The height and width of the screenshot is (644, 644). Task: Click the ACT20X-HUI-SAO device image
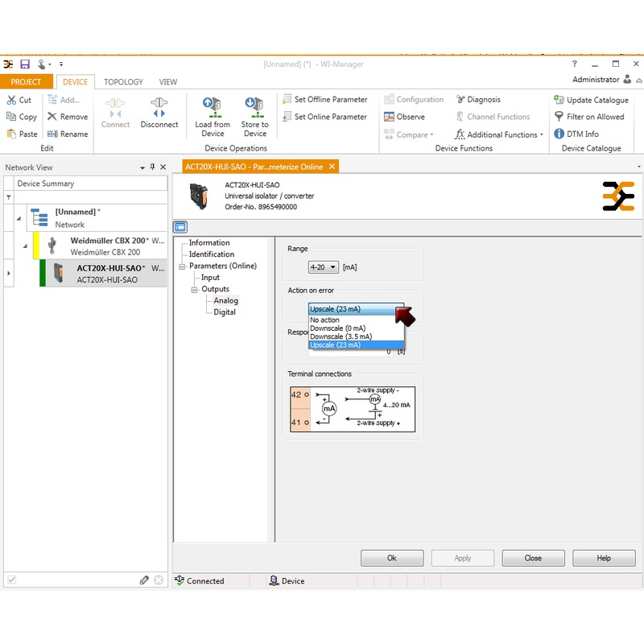tap(199, 196)
